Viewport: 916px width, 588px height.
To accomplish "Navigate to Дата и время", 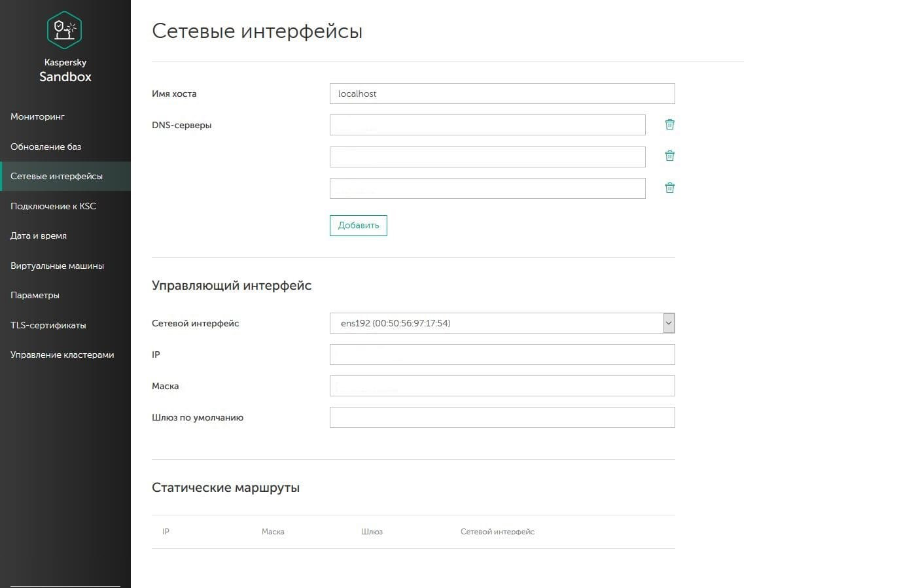I will click(x=39, y=235).
